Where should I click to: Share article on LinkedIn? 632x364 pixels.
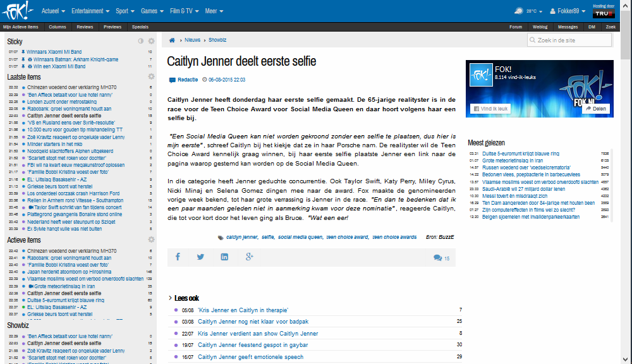224,257
